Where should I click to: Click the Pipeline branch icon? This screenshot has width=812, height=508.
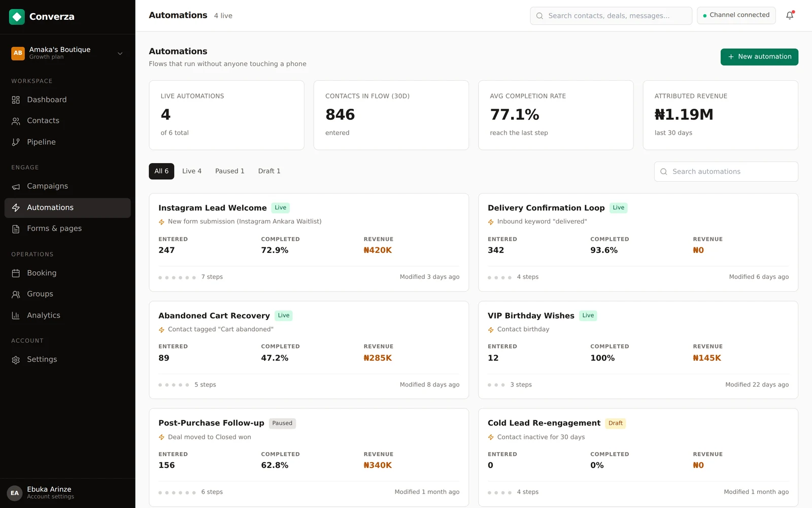[x=16, y=142]
